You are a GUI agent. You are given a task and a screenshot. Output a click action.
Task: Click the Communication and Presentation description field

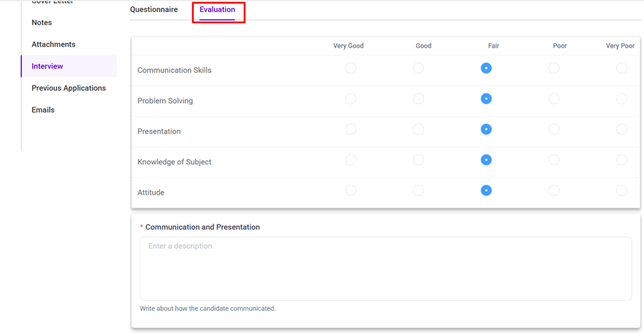click(x=386, y=269)
